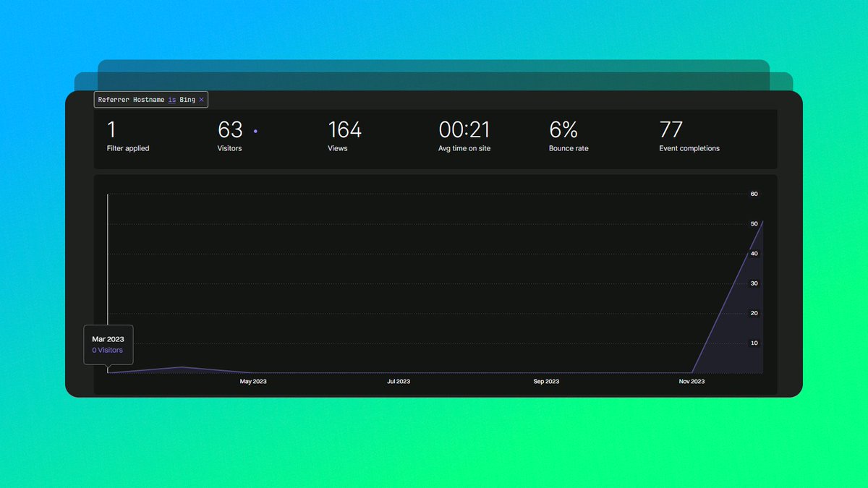
Task: Click the Mar 2023 tooltip box
Action: coord(108,344)
